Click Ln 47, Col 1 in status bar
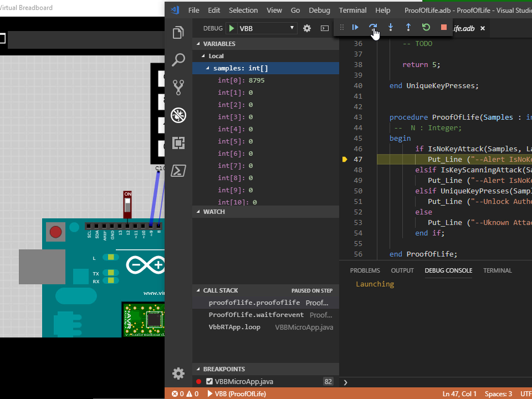Screen dimensions: 532x399 tap(459, 393)
